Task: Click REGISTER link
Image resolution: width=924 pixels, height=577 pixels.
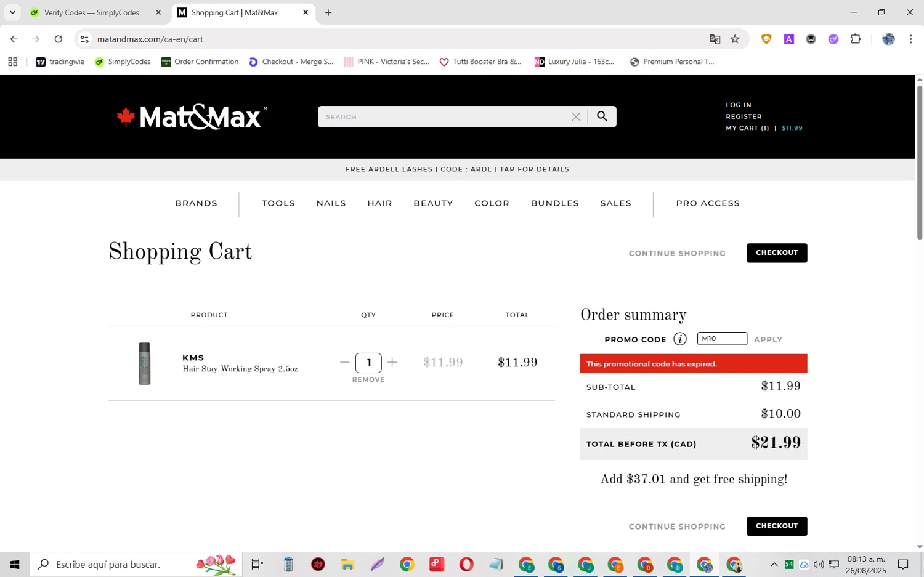Action: [x=744, y=116]
